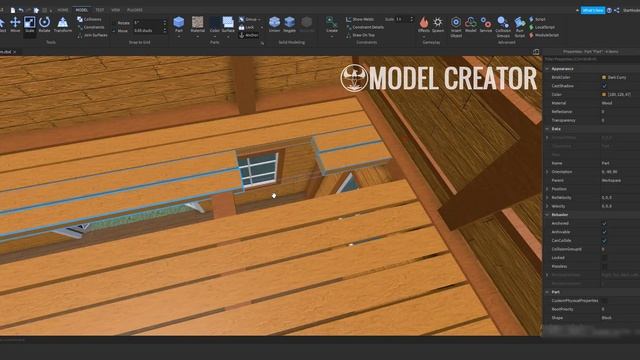This screenshot has height=360, width=640.
Task: Collapse the Part section
Action: (x=547, y=292)
